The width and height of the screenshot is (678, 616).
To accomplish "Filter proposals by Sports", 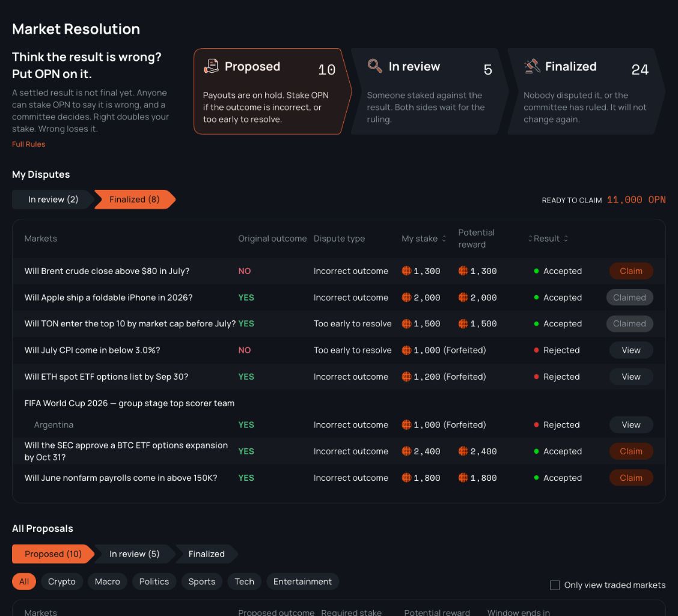I will tap(201, 581).
